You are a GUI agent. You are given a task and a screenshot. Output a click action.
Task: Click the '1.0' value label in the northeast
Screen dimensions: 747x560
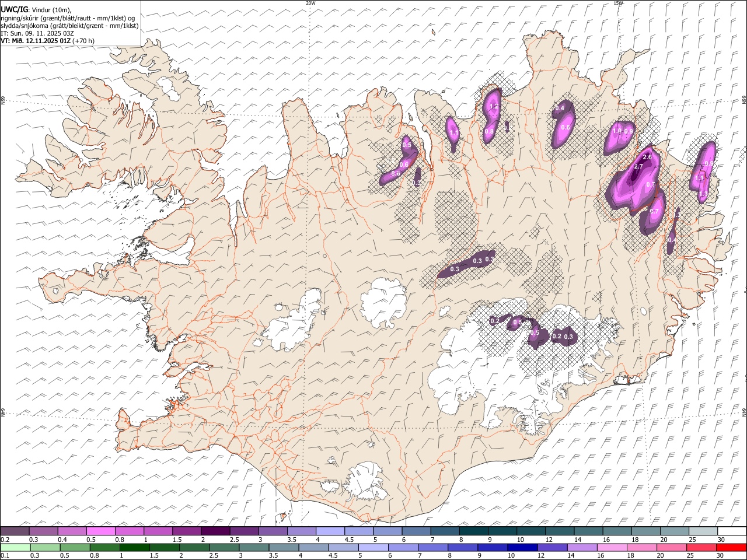617,131
